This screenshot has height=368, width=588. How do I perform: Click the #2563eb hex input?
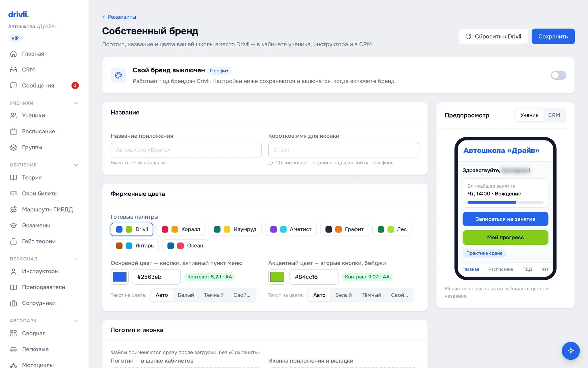point(156,277)
